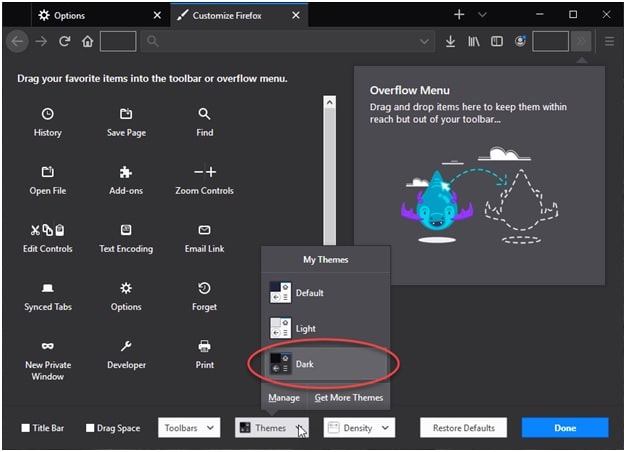Click the History clock icon
626x452 pixels.
(x=48, y=114)
